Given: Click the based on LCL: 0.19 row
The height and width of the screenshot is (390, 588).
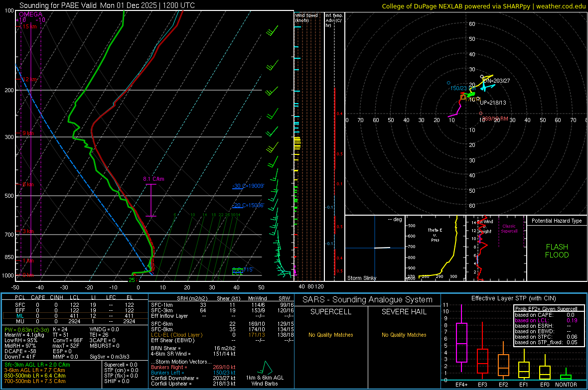Looking at the screenshot, I should click(546, 320).
